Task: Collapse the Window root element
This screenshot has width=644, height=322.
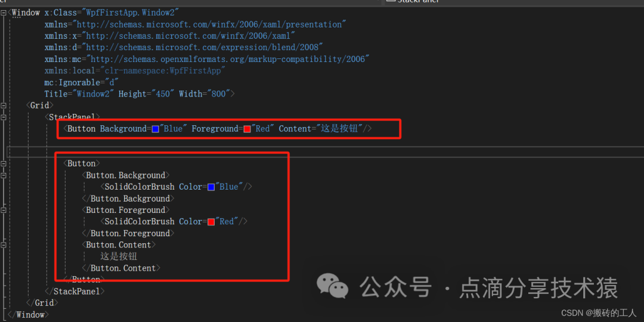Action: point(4,13)
